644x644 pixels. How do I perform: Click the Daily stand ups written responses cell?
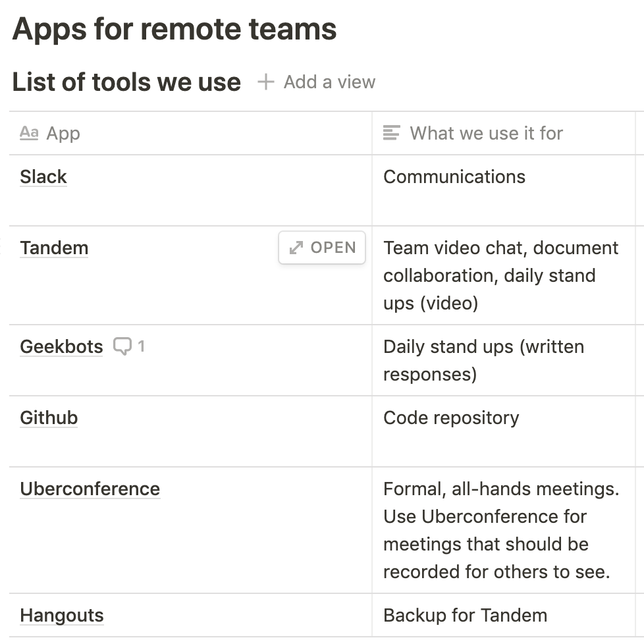pos(504,360)
